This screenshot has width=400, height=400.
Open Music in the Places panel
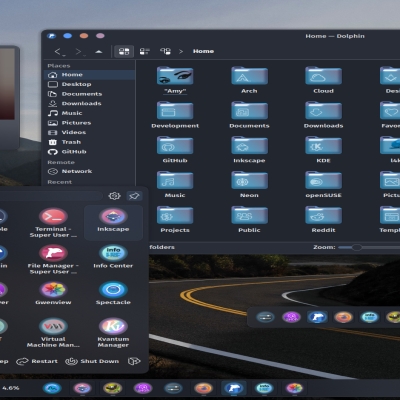click(89, 113)
